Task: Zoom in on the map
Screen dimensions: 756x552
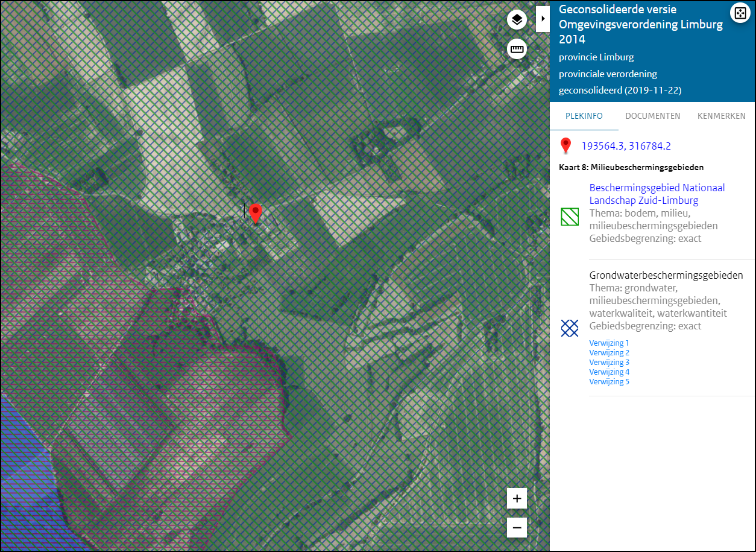Action: pos(517,499)
